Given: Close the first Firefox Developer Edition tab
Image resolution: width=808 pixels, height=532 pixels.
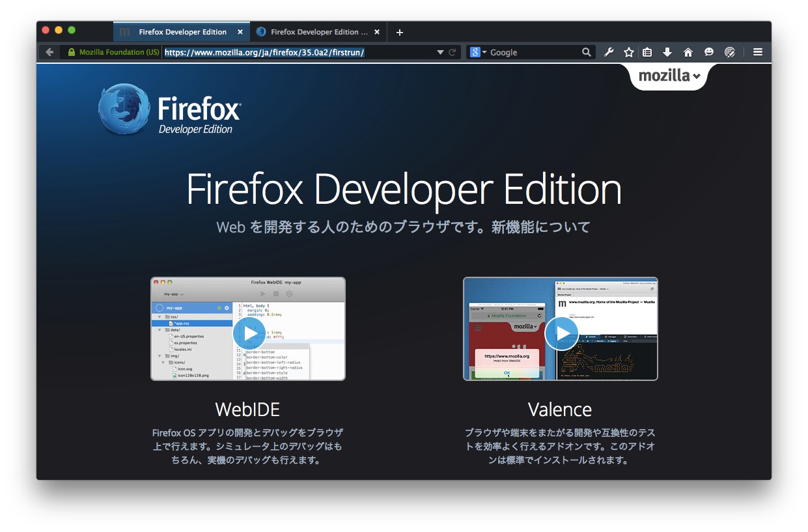Looking at the screenshot, I should [240, 32].
